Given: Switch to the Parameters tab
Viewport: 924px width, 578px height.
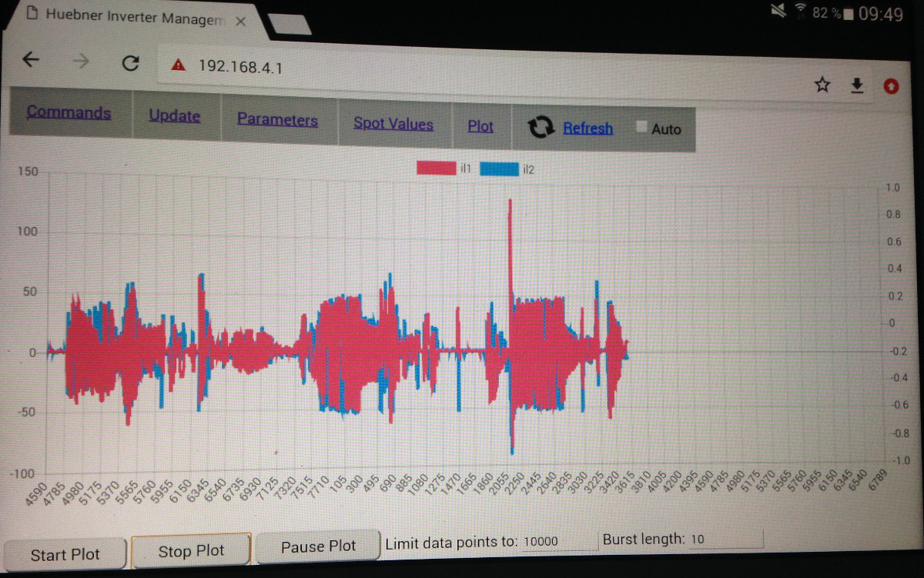Looking at the screenshot, I should point(277,119).
